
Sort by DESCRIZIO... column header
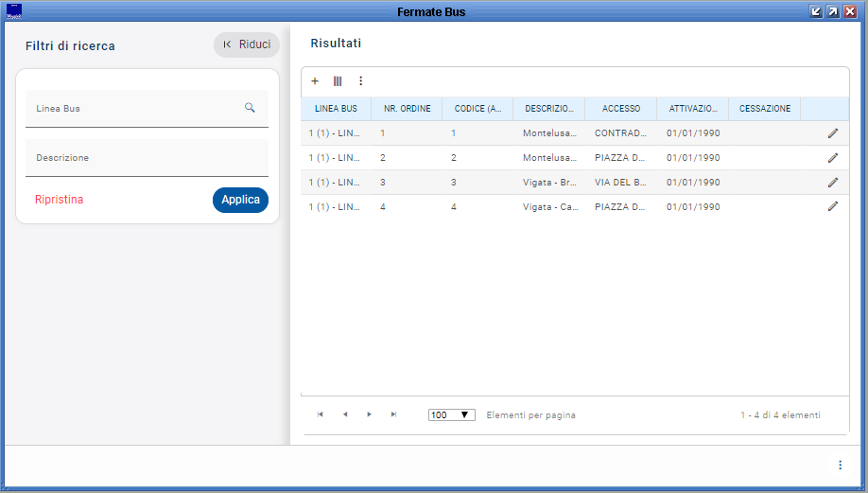click(x=549, y=109)
